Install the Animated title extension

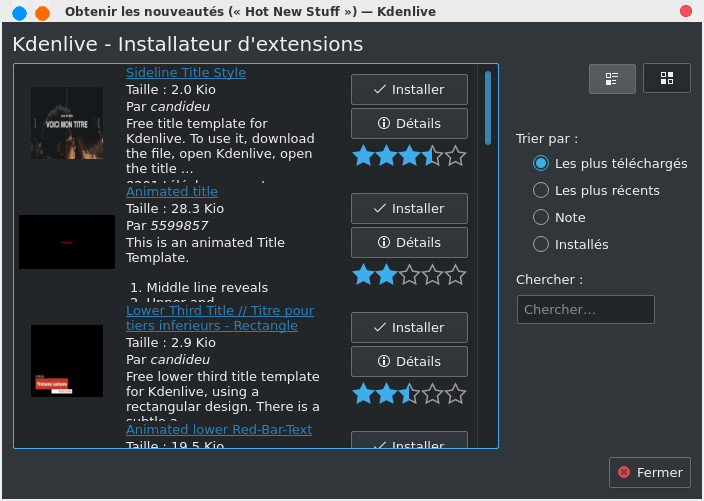409,208
